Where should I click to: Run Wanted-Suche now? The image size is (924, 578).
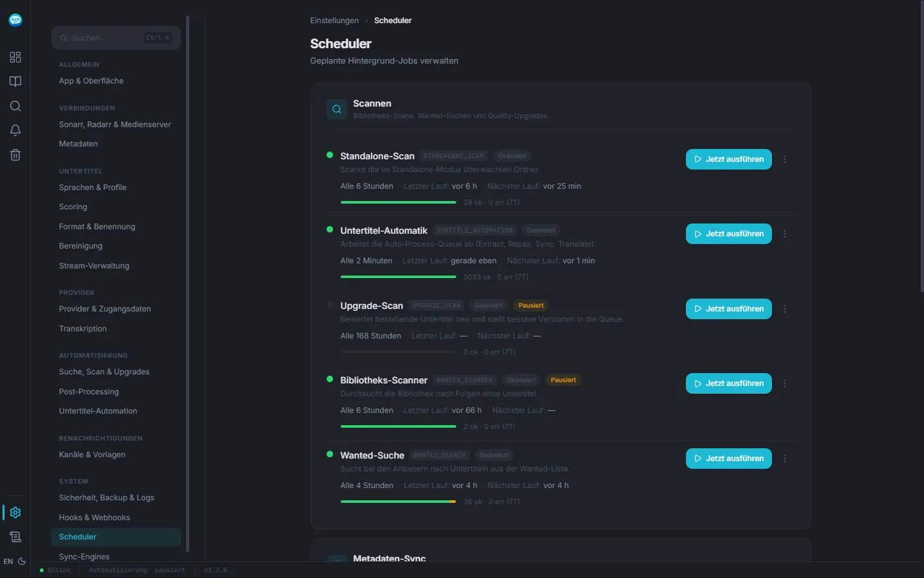729,459
